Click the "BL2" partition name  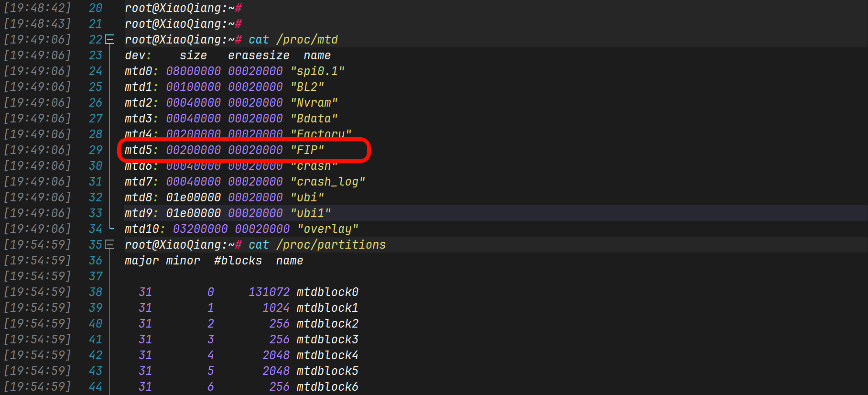307,87
